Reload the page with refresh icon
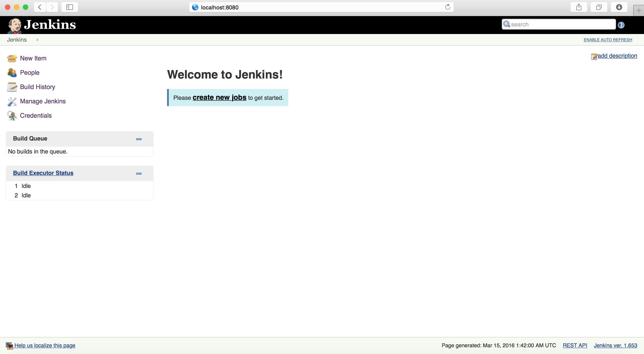The width and height of the screenshot is (644, 354). 447,7
